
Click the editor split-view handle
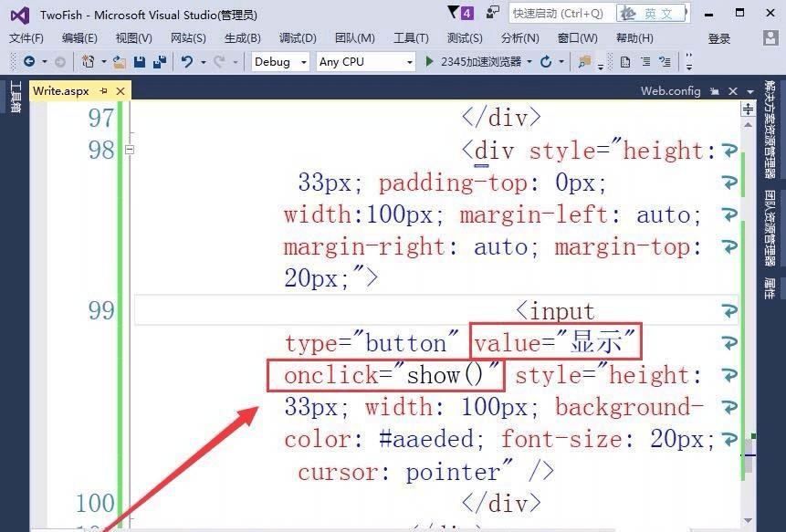point(748,109)
